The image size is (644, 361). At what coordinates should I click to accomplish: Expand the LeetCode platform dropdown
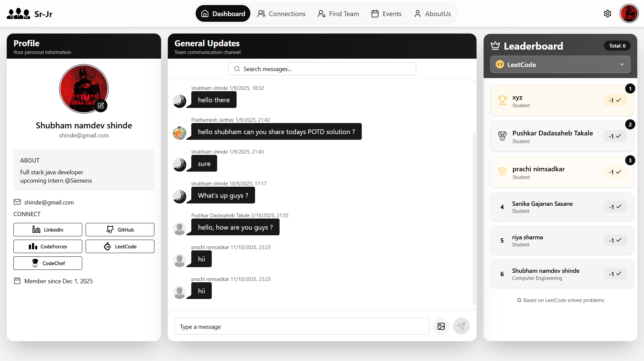click(x=560, y=64)
